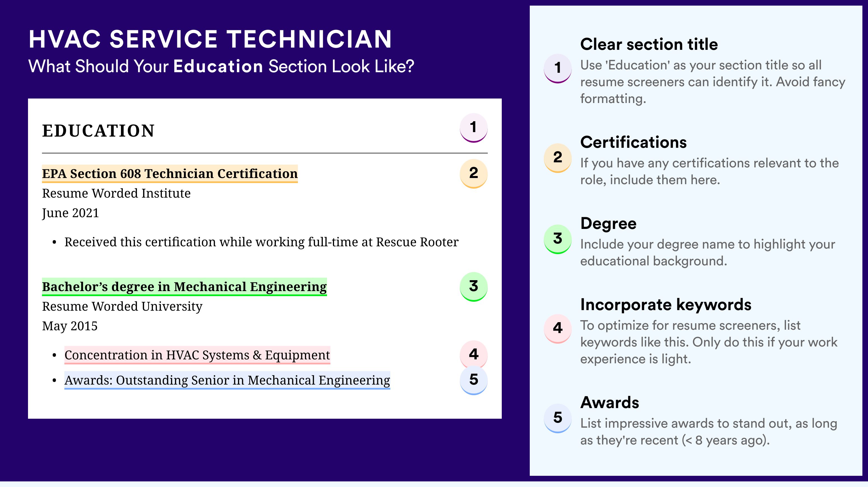Click the number 1 badge next to Clear section title
Image resolution: width=868 pixels, height=487 pixels.
click(557, 68)
